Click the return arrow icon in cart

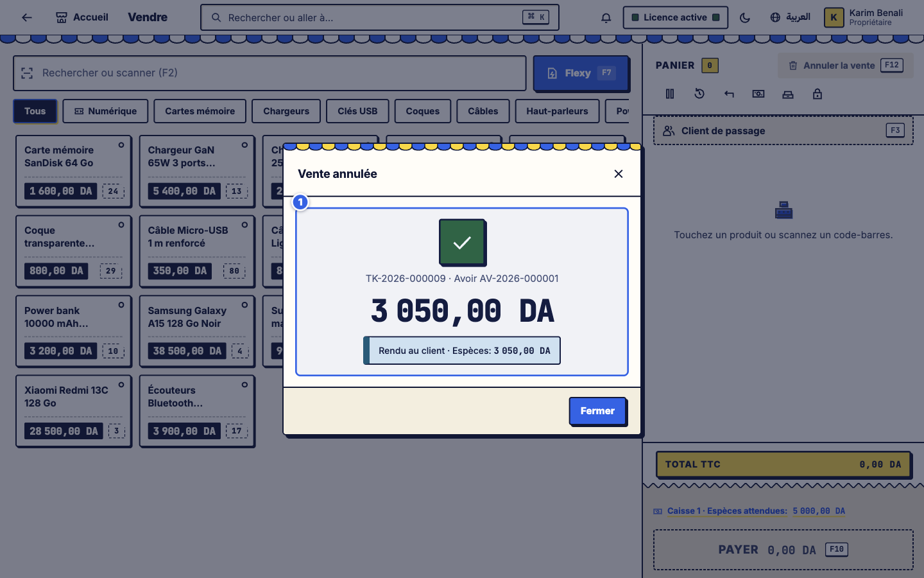click(729, 94)
